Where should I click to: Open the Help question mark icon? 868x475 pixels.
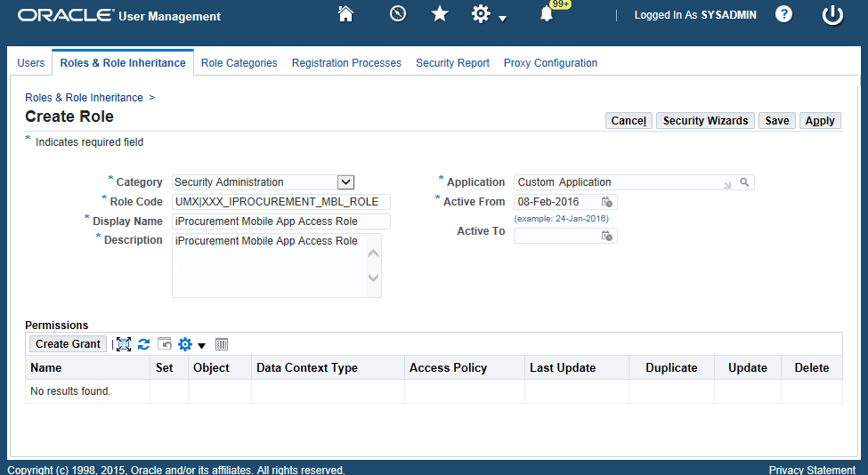click(x=783, y=14)
